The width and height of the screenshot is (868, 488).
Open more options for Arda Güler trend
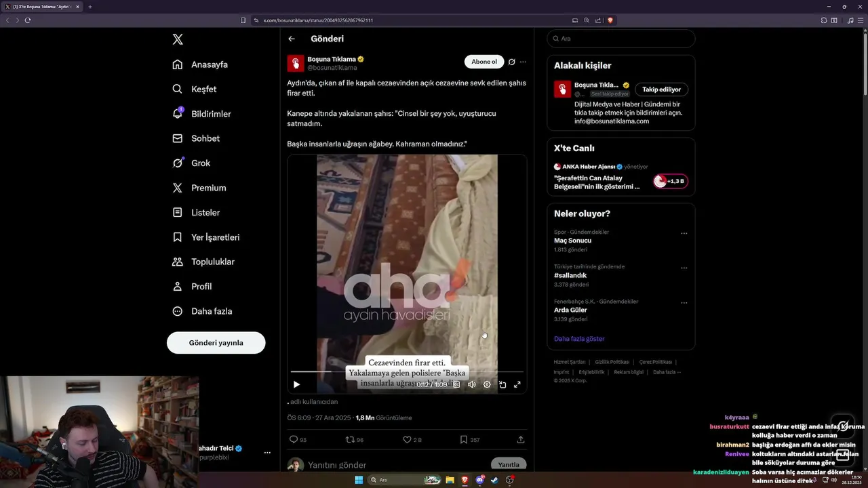coord(684,302)
